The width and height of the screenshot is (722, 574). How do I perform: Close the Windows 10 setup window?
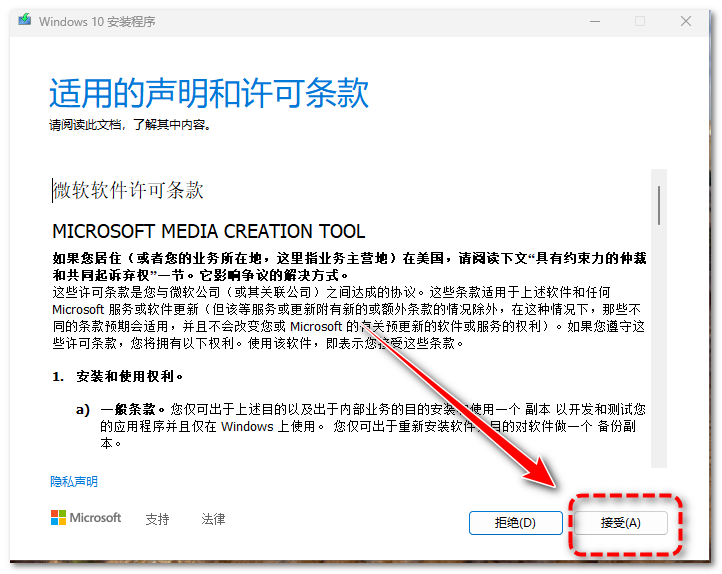tap(686, 21)
